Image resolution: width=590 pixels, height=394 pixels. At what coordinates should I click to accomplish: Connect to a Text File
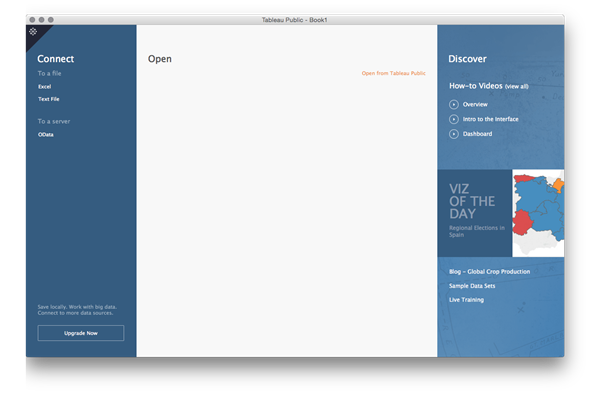[49, 99]
